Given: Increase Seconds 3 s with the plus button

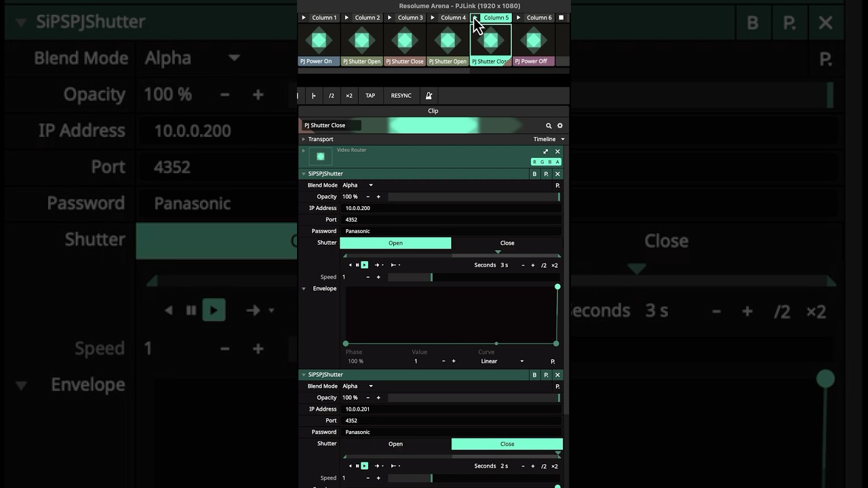Looking at the screenshot, I should (533, 265).
